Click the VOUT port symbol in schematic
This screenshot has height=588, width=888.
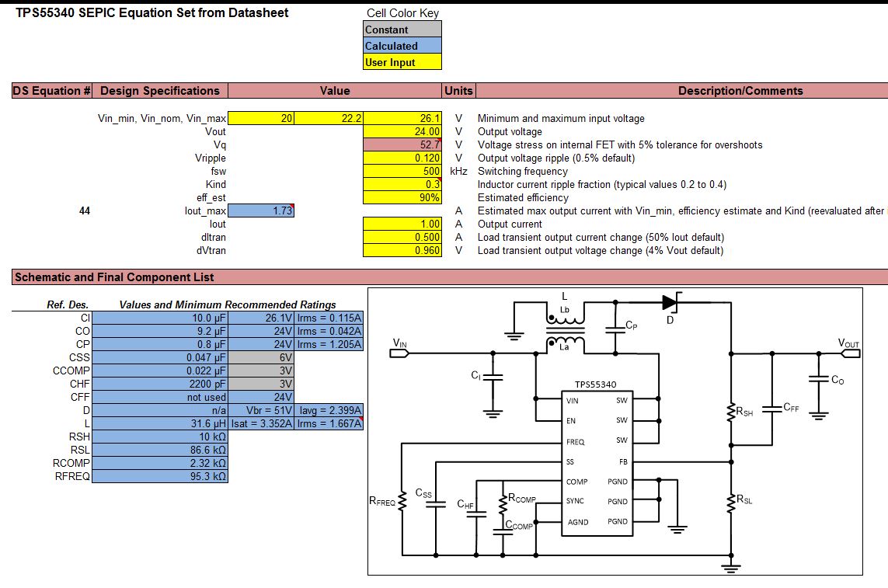(x=850, y=353)
